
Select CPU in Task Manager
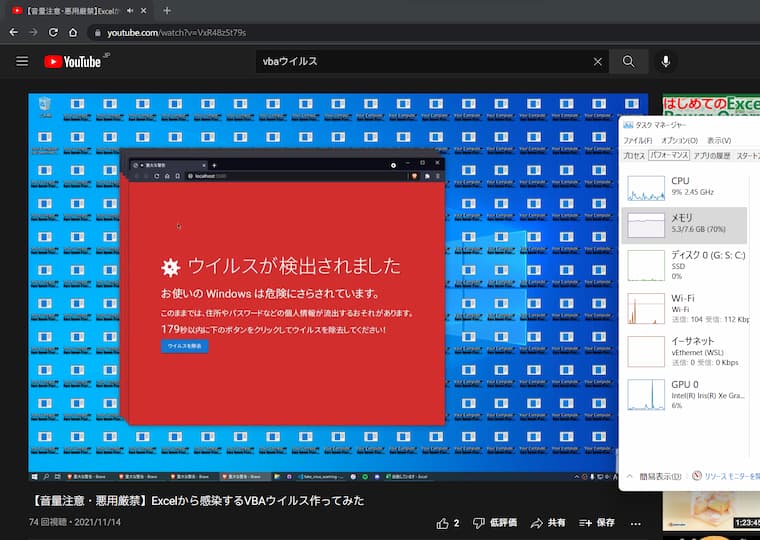[x=684, y=187]
